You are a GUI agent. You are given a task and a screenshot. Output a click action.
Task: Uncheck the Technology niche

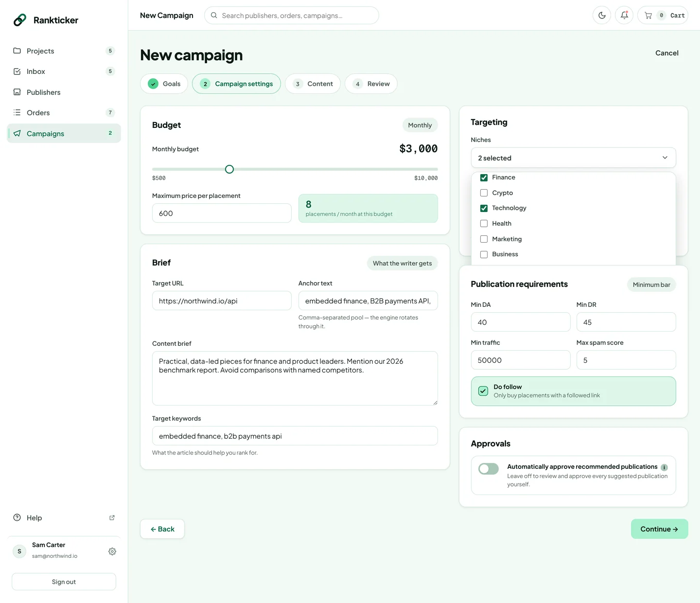tap(484, 208)
